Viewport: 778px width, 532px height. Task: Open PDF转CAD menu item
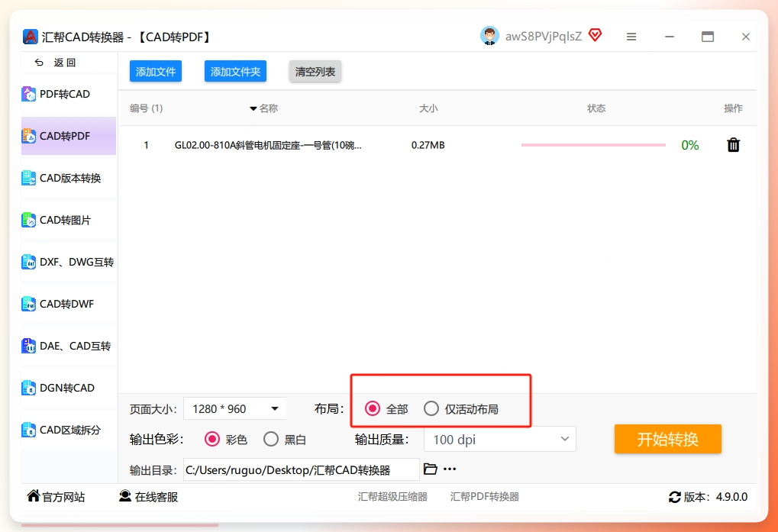click(69, 94)
